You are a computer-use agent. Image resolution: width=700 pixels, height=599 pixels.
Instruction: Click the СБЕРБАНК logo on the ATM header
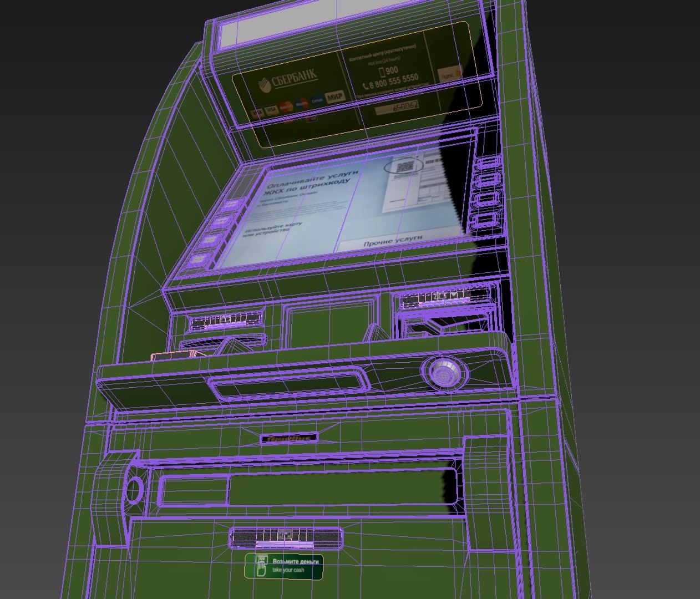point(287,80)
